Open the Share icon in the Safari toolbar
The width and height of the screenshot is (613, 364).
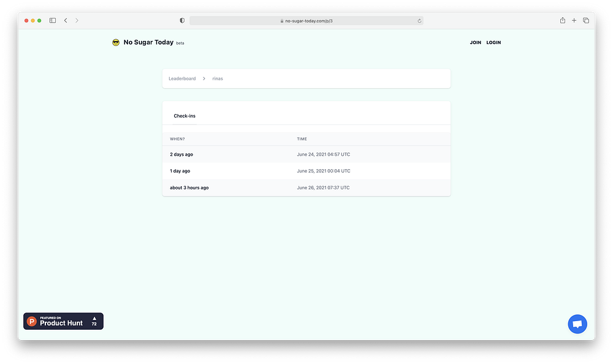point(563,20)
